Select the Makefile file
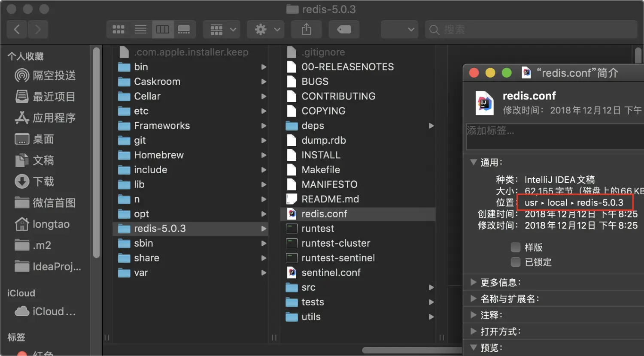The height and width of the screenshot is (356, 644). [358, 170]
